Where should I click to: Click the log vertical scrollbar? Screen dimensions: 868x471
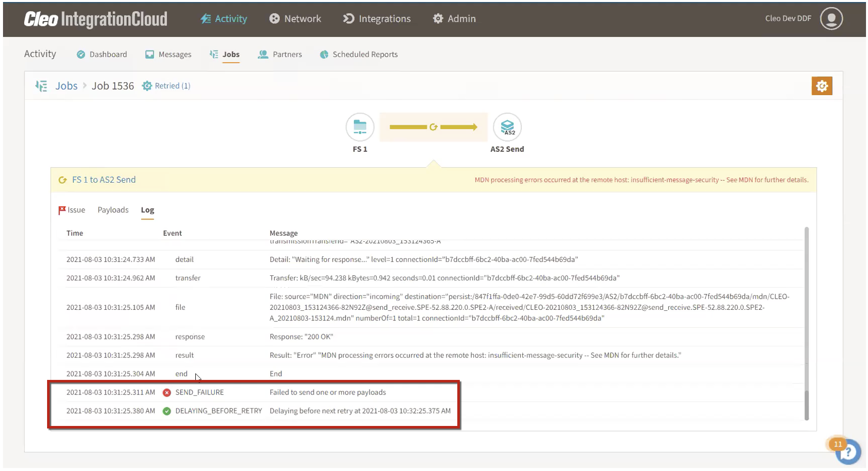806,323
